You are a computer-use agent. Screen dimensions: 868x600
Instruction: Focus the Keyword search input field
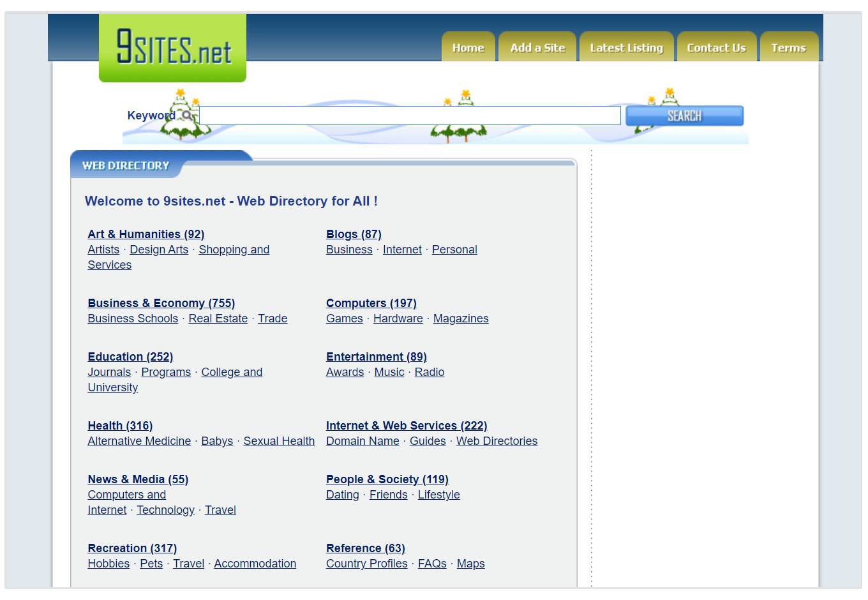click(410, 116)
